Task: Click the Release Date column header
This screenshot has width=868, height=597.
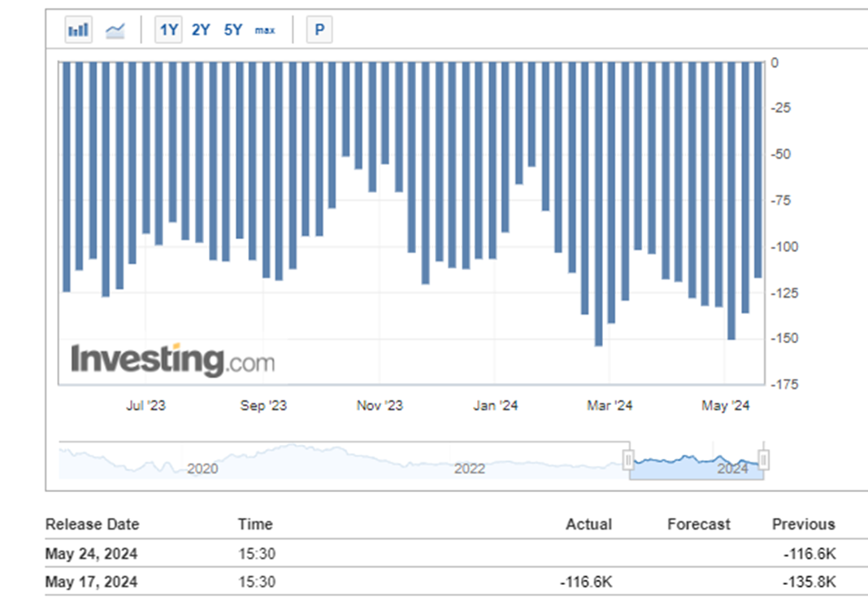Action: (92, 524)
